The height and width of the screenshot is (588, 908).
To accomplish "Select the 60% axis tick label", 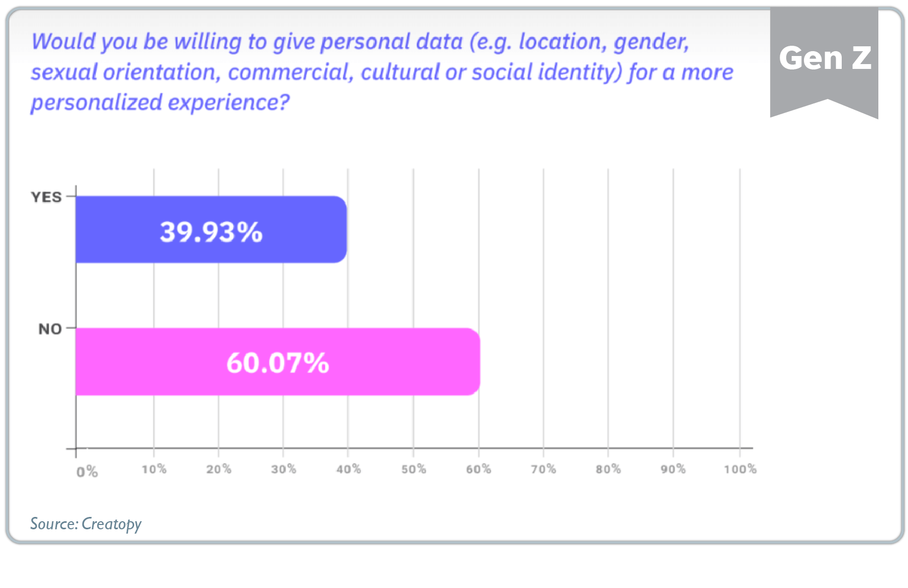I will [x=479, y=470].
